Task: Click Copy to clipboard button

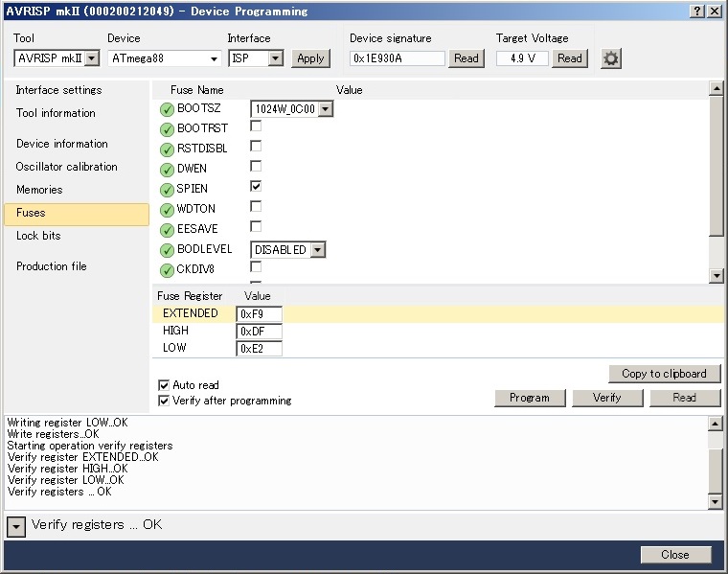Action: pyautogui.click(x=665, y=374)
